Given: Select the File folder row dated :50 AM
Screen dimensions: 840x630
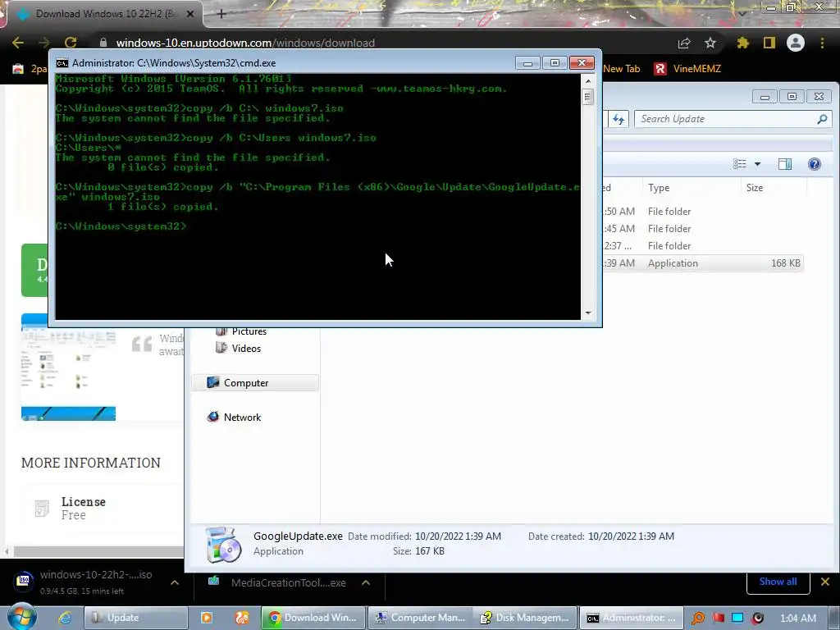Looking at the screenshot, I should tap(703, 211).
